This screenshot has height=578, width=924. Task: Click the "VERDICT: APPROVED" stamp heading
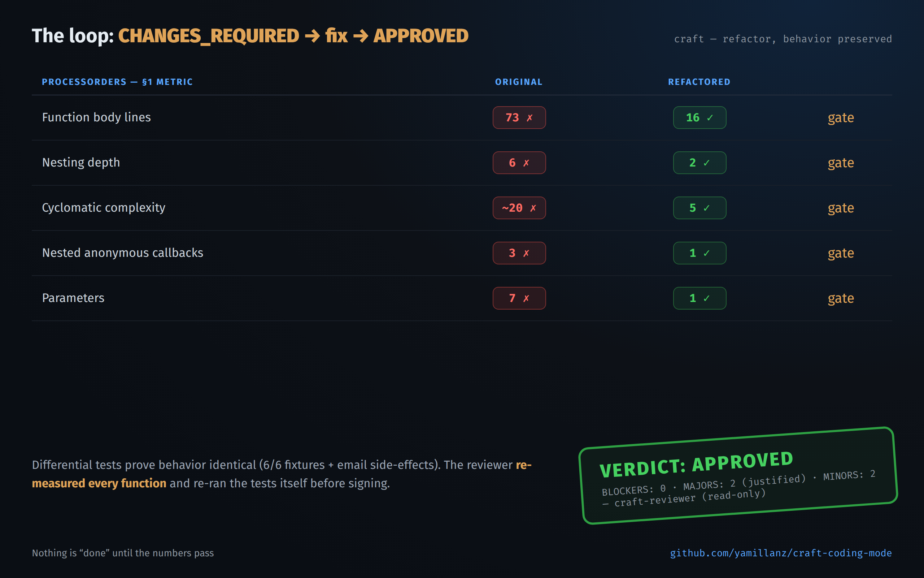pos(697,464)
